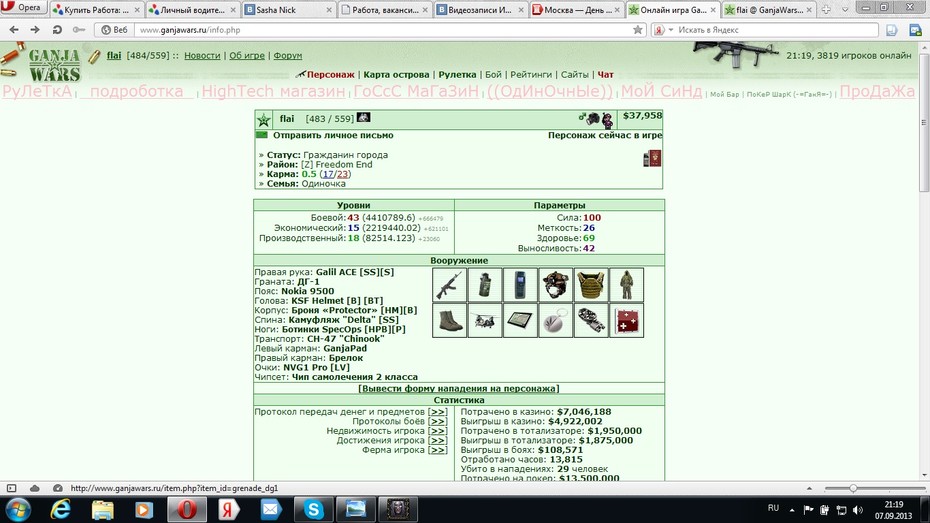
Task: Open the Opera main menu
Action: click(x=23, y=8)
